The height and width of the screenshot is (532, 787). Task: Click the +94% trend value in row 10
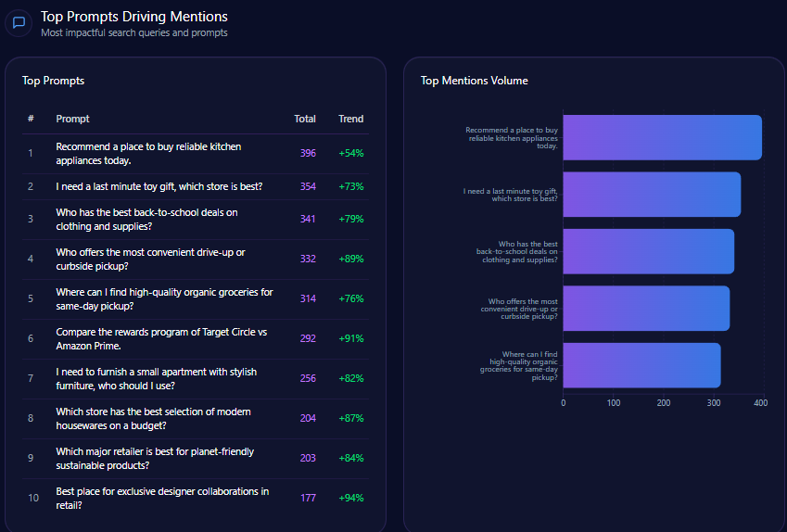click(x=350, y=498)
